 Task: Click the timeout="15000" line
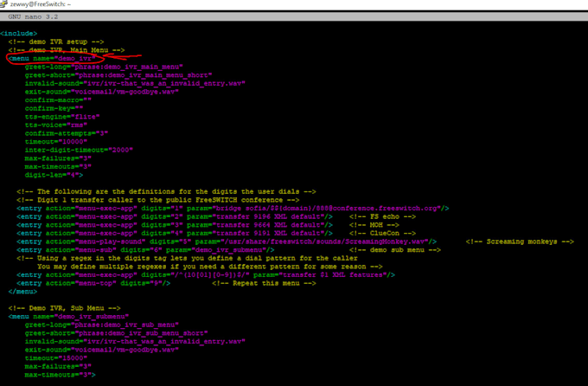point(56,358)
